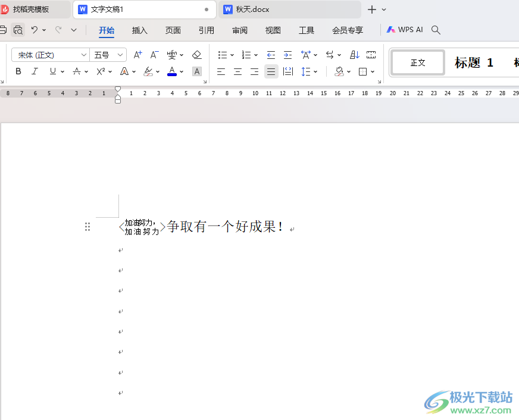This screenshot has width=519, height=420.
Task: Click the clear formatting eraser icon
Action: tap(196, 55)
